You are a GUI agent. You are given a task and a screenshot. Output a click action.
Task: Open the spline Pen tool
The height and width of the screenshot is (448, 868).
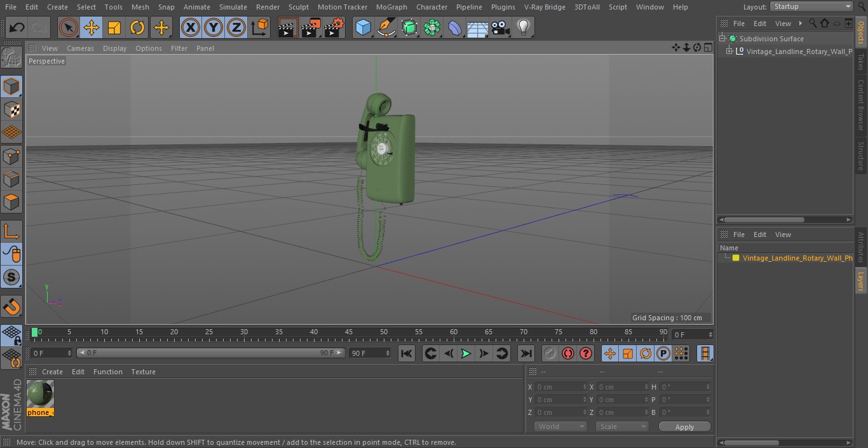(386, 28)
